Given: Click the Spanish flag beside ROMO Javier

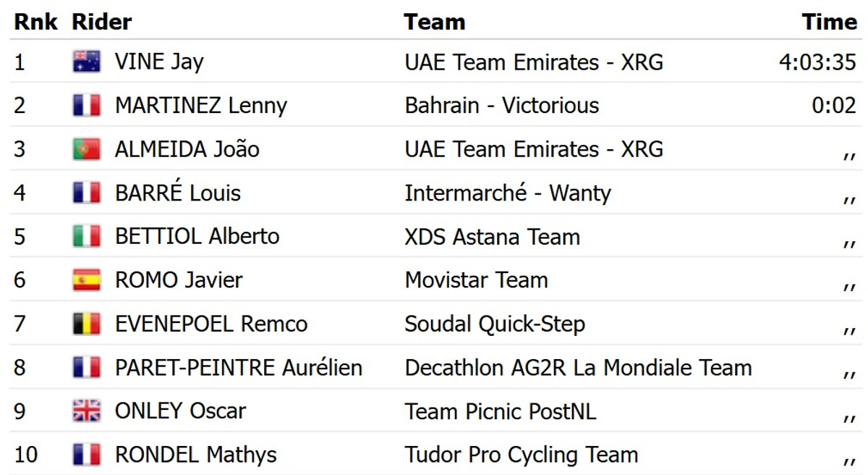Looking at the screenshot, I should pyautogui.click(x=87, y=280).
